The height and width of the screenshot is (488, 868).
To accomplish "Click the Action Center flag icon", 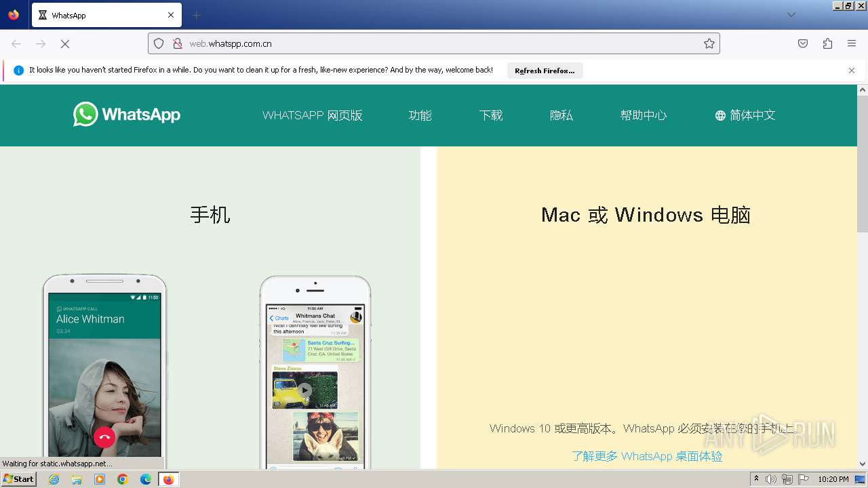I will click(804, 479).
